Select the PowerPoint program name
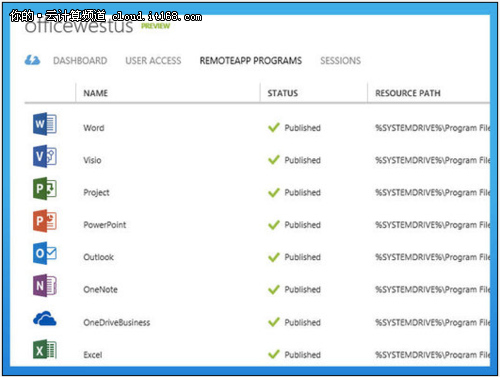 tap(105, 225)
